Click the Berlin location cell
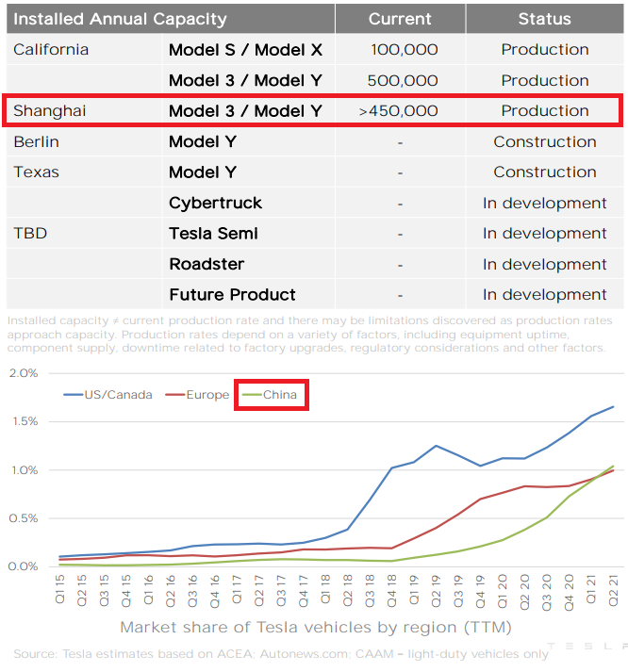Viewport: 628px width, 672px height. pyautogui.click(x=36, y=142)
